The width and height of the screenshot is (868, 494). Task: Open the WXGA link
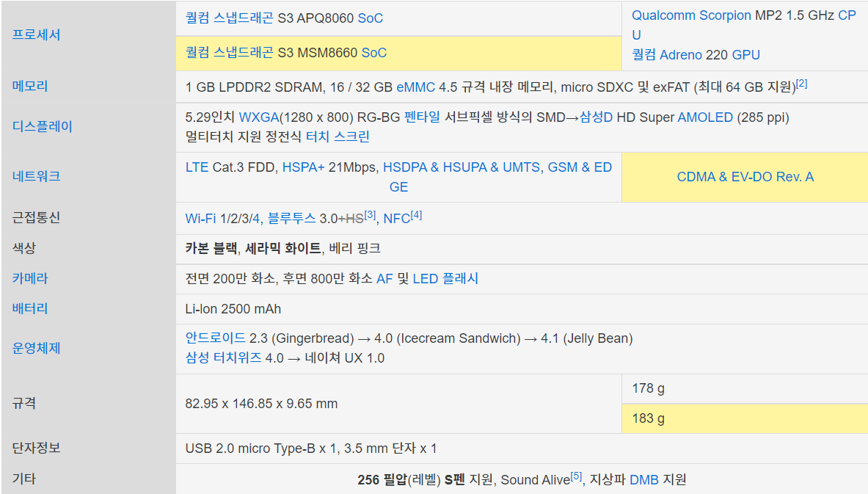pos(259,117)
